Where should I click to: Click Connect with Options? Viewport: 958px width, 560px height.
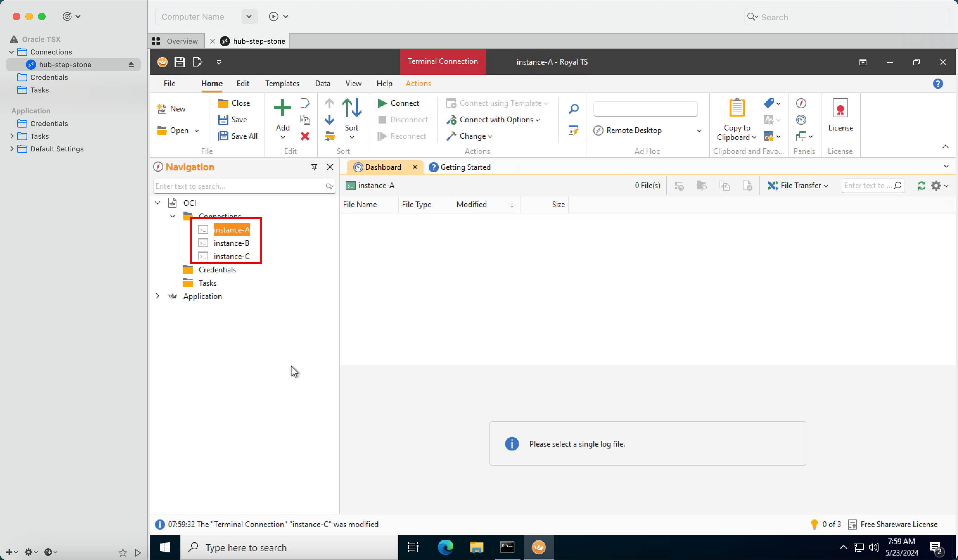click(x=496, y=120)
